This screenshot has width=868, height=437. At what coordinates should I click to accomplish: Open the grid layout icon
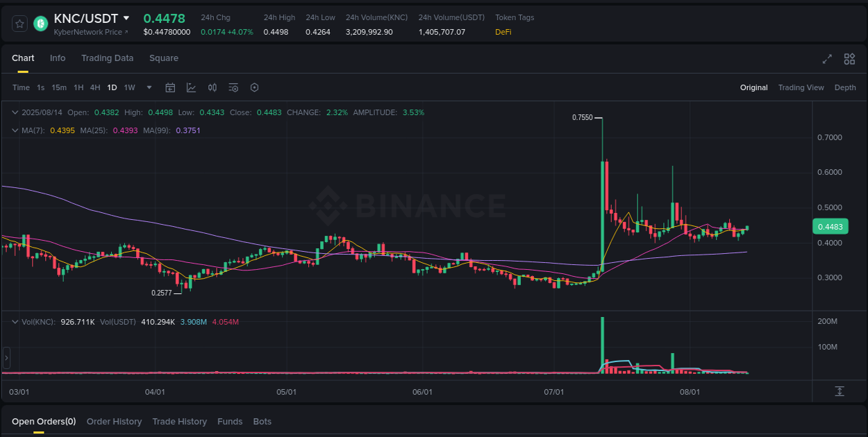[849, 59]
